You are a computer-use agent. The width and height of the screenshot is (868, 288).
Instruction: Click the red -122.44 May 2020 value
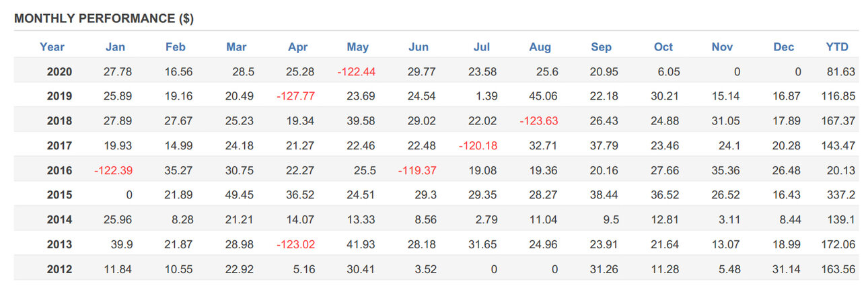[x=357, y=72]
